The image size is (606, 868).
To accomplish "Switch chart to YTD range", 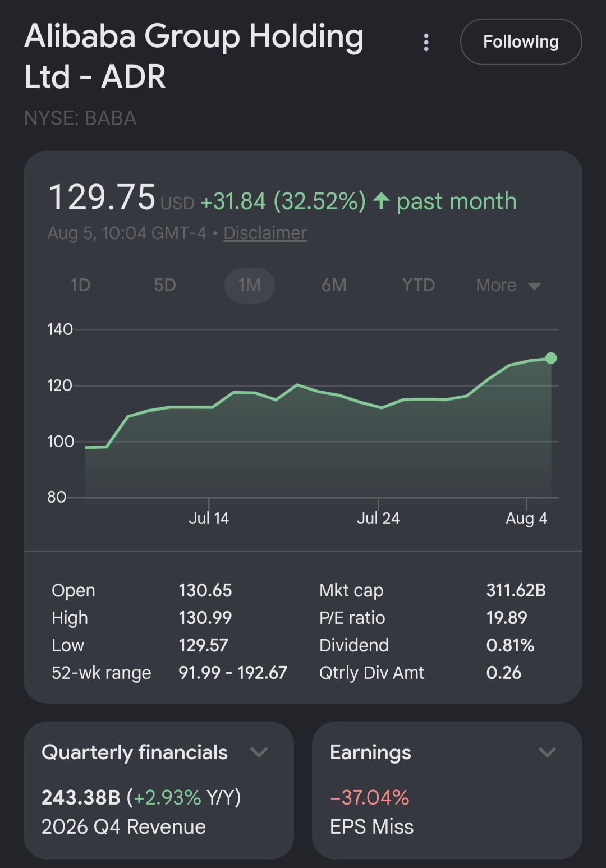I will click(419, 286).
